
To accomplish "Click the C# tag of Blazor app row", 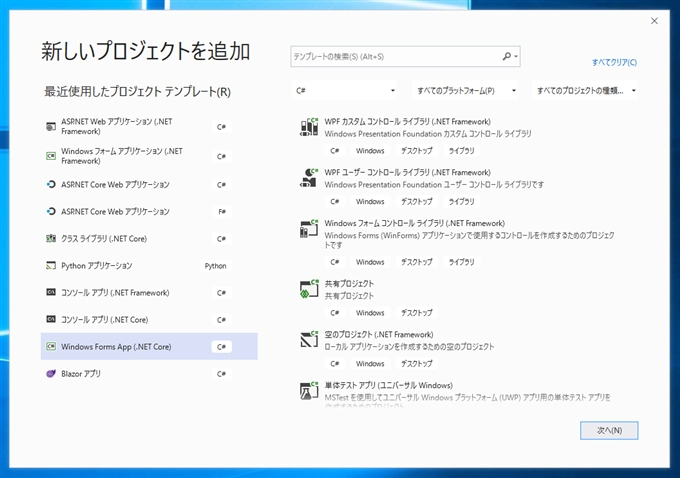I will pos(221,373).
